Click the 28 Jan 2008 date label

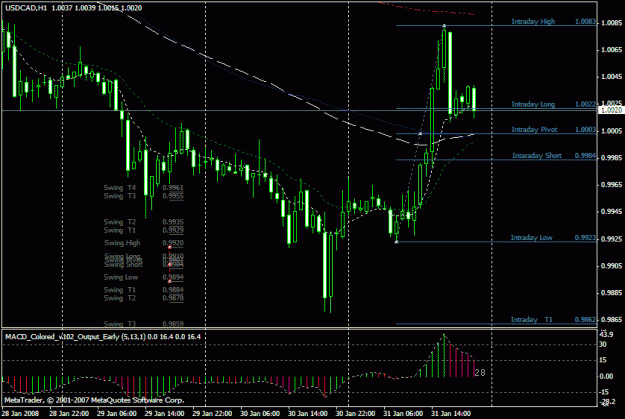21,413
